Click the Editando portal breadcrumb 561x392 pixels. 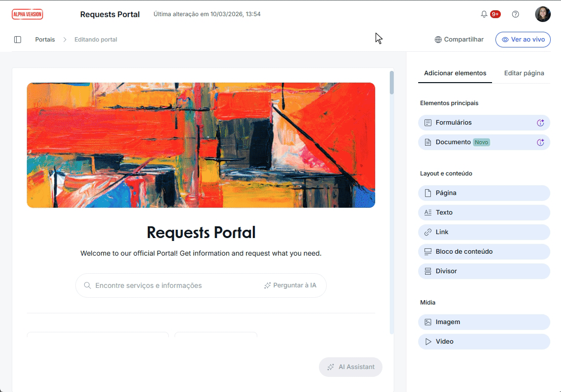tap(95, 40)
